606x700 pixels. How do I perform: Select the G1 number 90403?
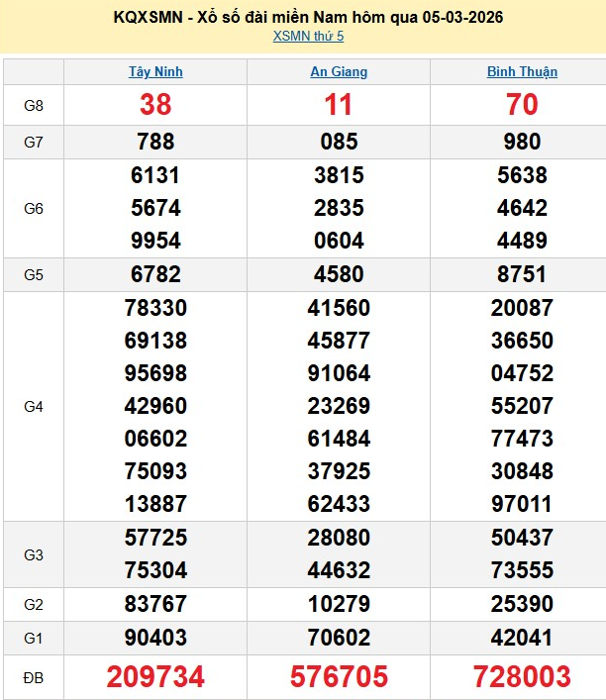click(155, 638)
